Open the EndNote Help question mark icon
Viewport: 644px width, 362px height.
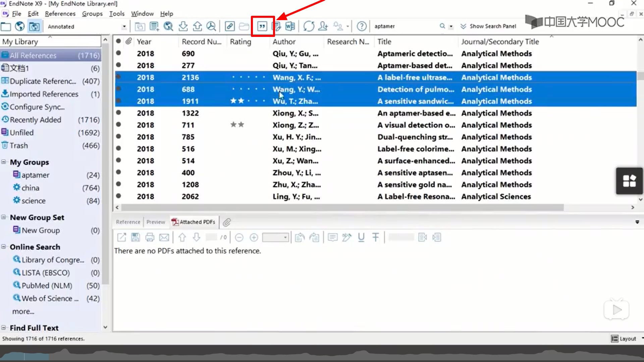362,26
